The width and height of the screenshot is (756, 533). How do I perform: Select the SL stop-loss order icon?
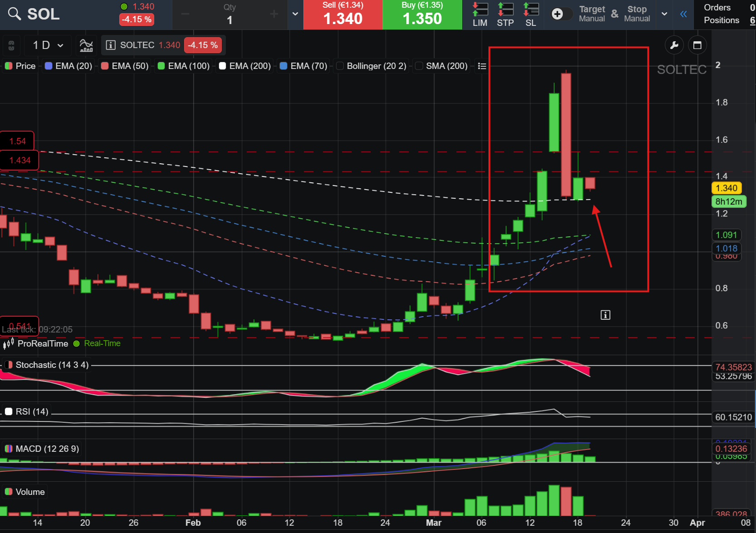(x=531, y=15)
